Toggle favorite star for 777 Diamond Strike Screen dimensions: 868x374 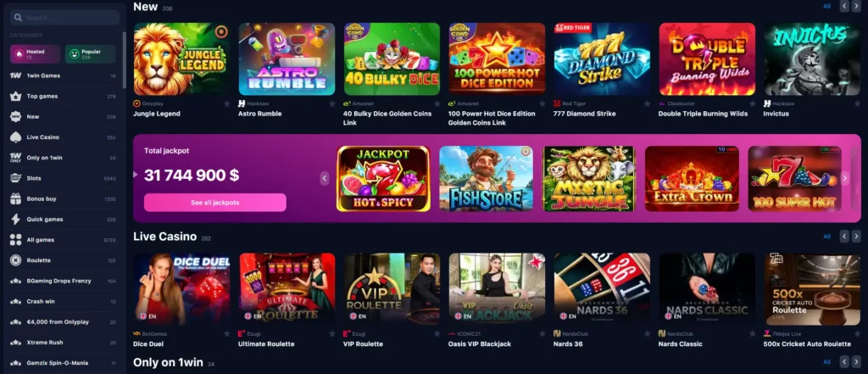coord(647,103)
